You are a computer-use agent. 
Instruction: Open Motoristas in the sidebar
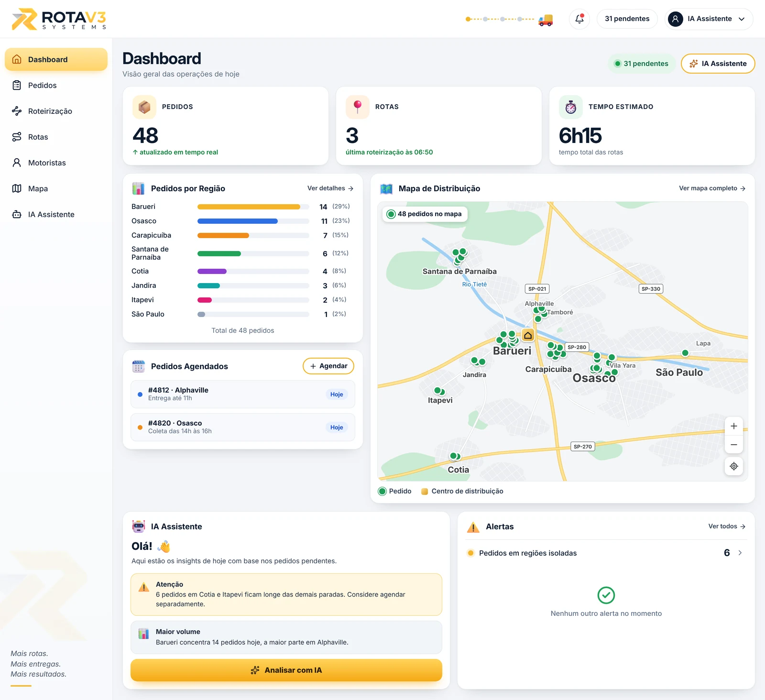click(x=56, y=163)
